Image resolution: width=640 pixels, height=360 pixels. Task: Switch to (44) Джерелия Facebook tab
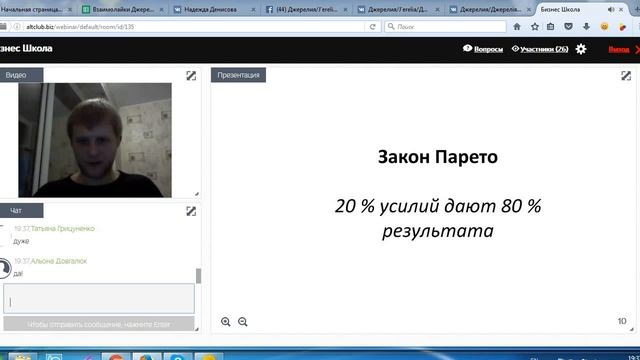[x=306, y=9]
